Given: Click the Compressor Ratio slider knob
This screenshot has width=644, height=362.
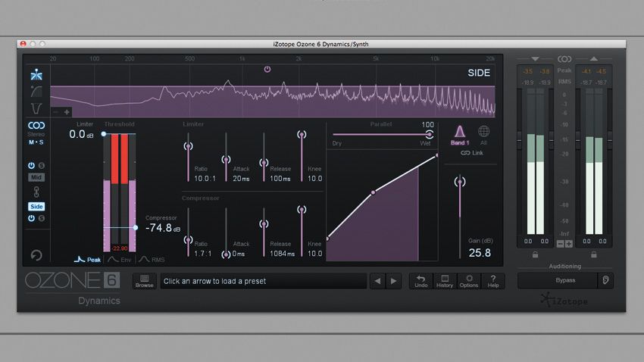Looking at the screenshot, I should coord(188,239).
